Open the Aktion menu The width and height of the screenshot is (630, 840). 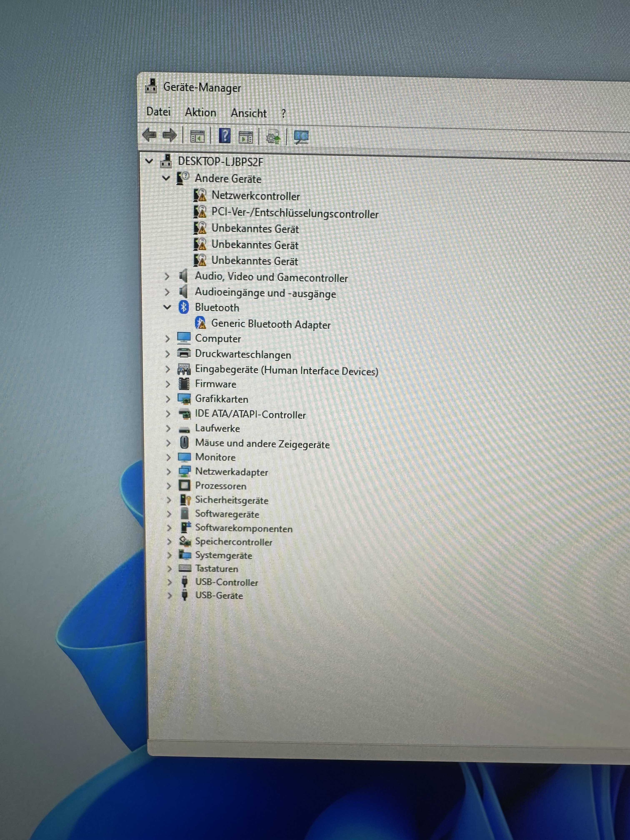click(200, 112)
